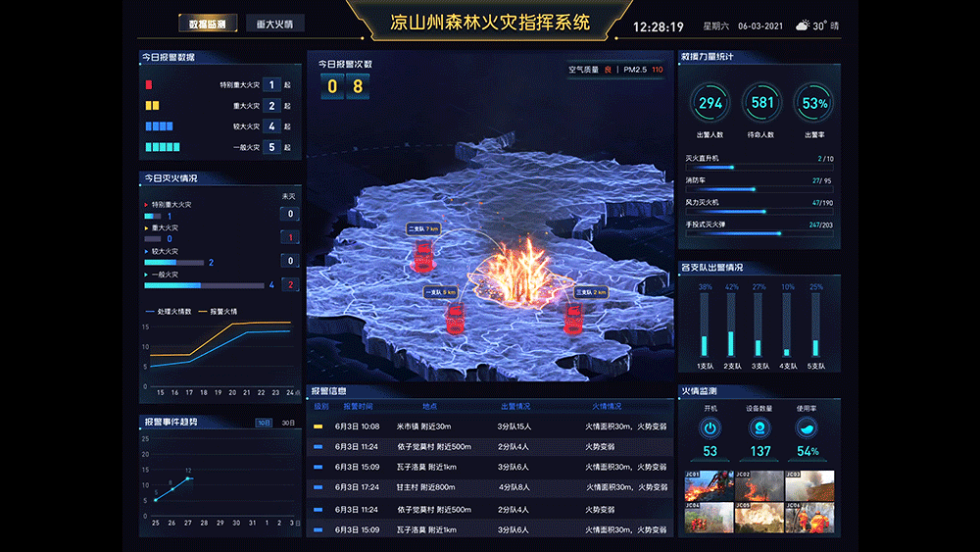The image size is (980, 552).
Task: Click the 3分队15人 dispatch cell
Action: (514, 427)
